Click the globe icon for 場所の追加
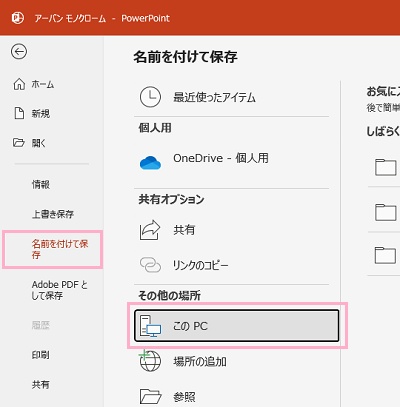Viewport: 400px width, 407px height. pos(150,361)
